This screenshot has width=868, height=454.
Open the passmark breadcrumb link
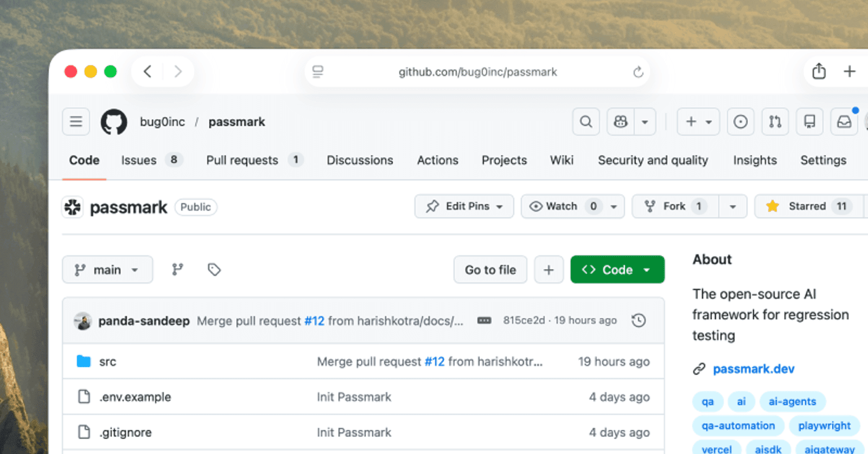pyautogui.click(x=237, y=122)
